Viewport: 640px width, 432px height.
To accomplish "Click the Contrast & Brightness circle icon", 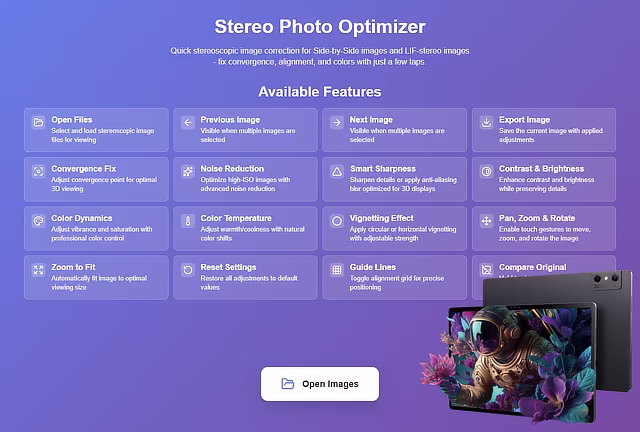I will 486,171.
